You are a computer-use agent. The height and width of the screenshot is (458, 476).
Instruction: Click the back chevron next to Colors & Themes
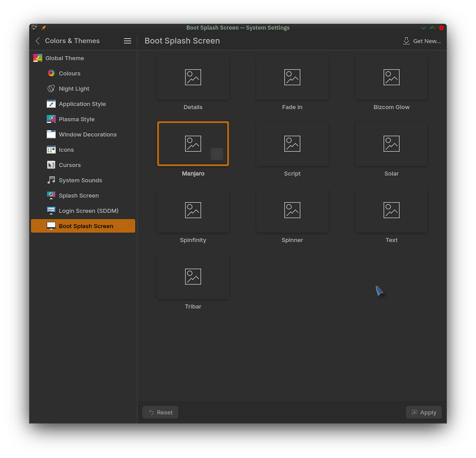[x=37, y=40]
